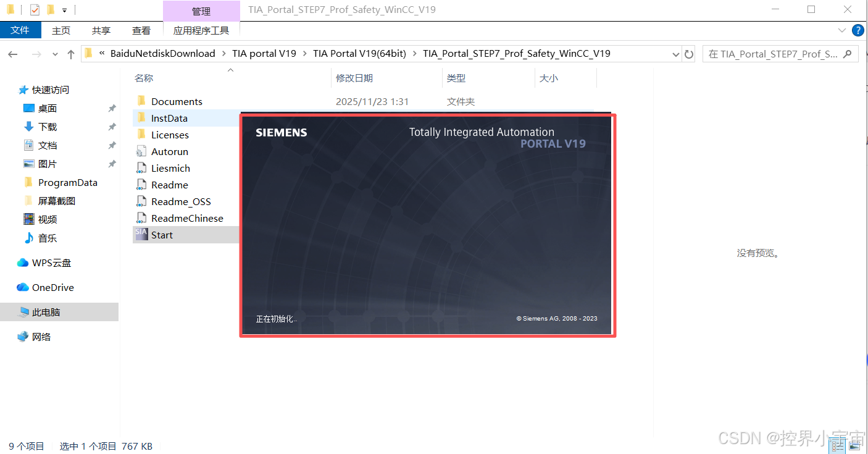The image size is (868, 454).
Task: Click the Start application file icon
Action: (x=141, y=235)
